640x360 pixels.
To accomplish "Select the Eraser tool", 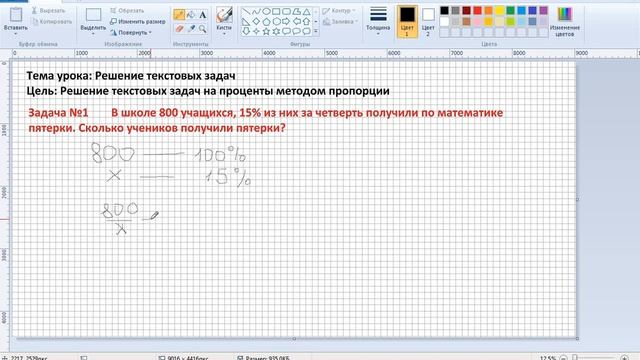I will (179, 29).
